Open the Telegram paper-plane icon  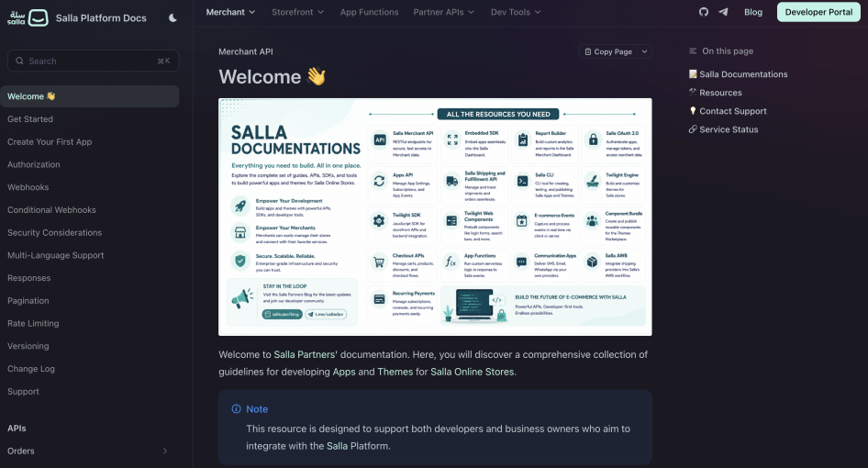pos(723,12)
